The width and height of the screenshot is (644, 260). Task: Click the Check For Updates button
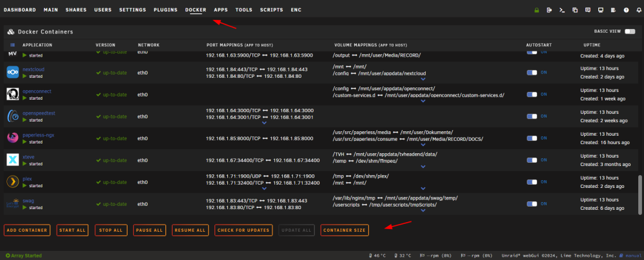tap(243, 230)
